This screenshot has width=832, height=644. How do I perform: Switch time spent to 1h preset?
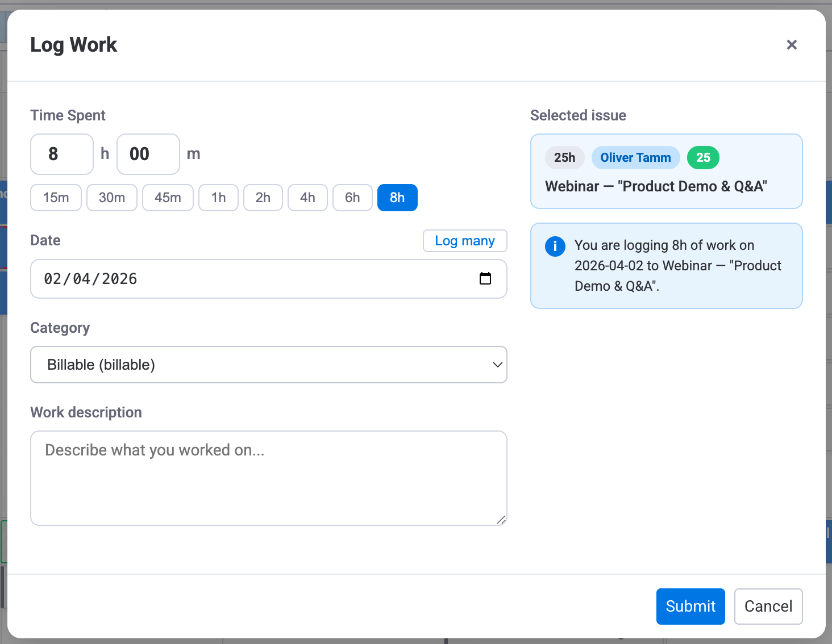pyautogui.click(x=218, y=198)
